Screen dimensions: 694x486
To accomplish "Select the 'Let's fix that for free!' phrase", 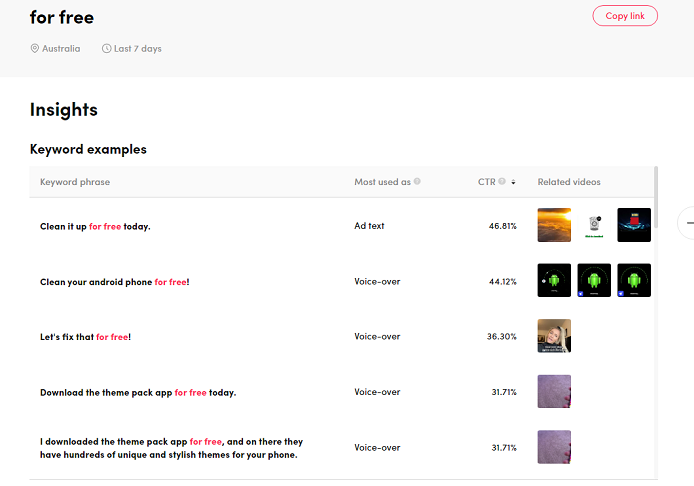I will click(x=85, y=337).
